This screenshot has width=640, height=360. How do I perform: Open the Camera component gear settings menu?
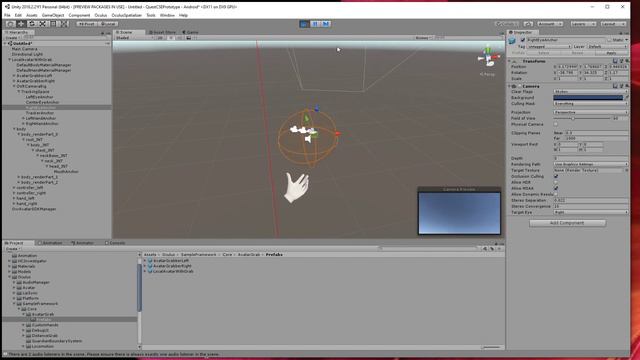627,86
